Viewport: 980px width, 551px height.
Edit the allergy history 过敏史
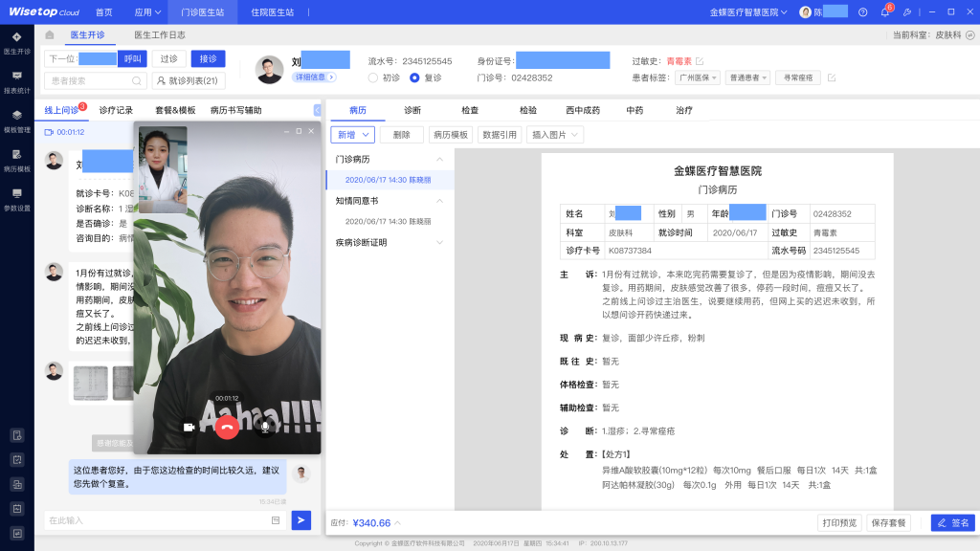pos(700,61)
